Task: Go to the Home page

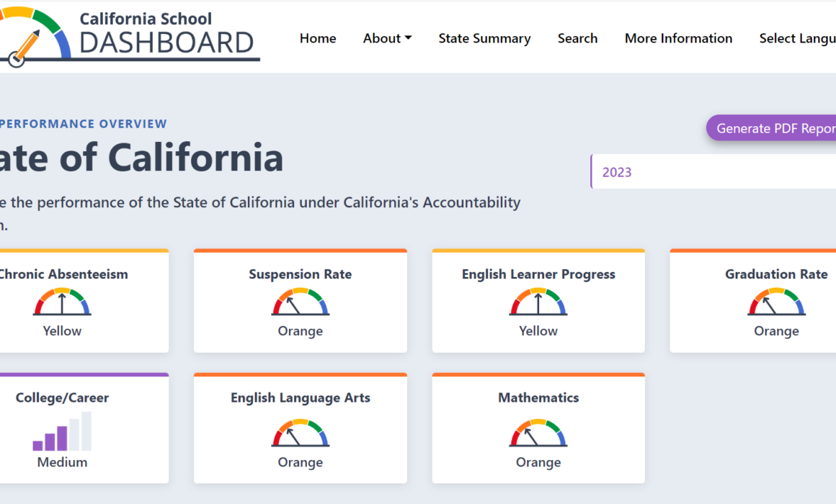Action: pos(318,39)
